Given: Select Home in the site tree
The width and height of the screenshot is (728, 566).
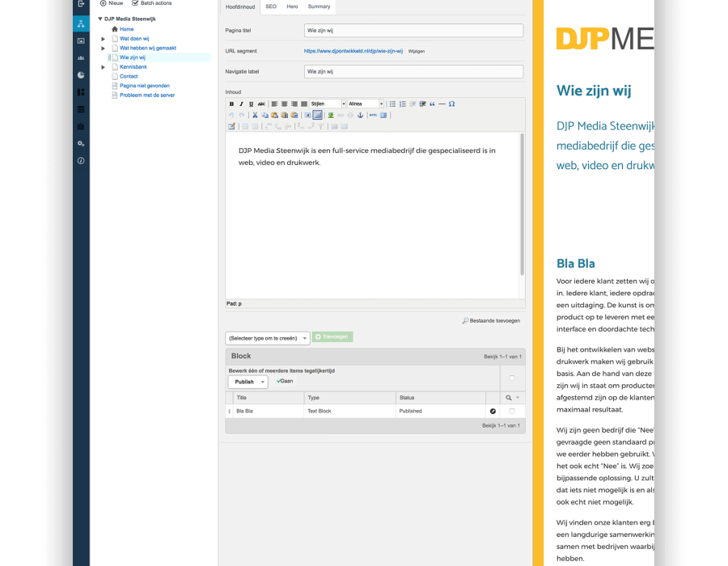Looking at the screenshot, I should (x=126, y=29).
